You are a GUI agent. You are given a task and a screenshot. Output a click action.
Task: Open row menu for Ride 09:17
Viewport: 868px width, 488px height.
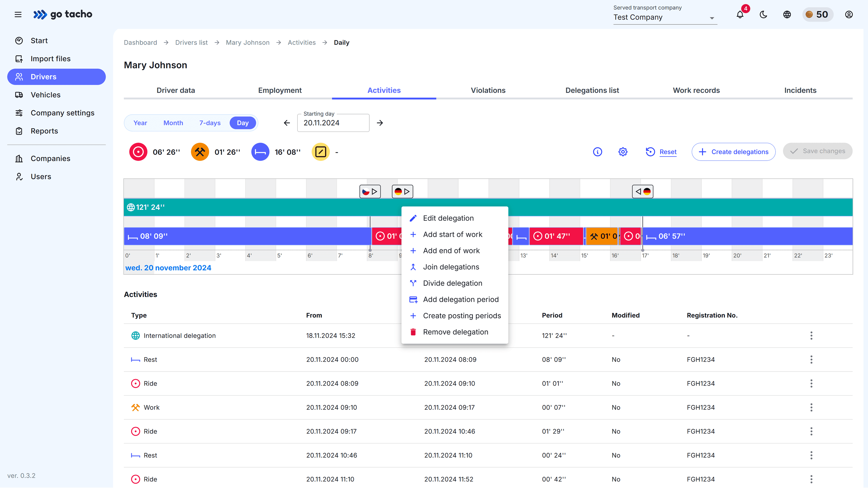click(811, 432)
